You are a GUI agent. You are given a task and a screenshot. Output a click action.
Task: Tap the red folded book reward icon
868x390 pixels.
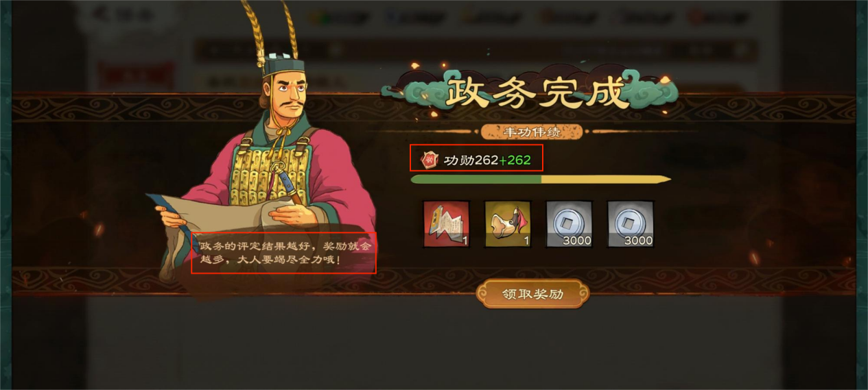(447, 224)
